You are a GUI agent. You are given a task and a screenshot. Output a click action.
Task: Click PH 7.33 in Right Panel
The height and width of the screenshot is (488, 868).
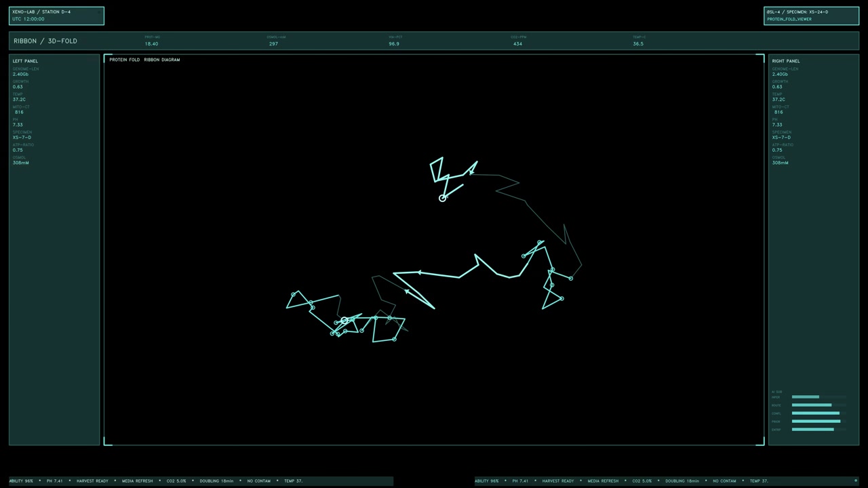(777, 122)
